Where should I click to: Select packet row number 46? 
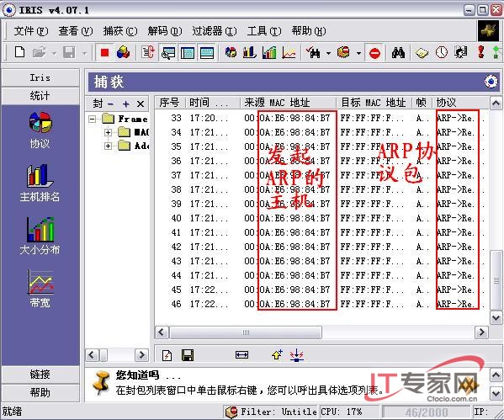[321, 304]
